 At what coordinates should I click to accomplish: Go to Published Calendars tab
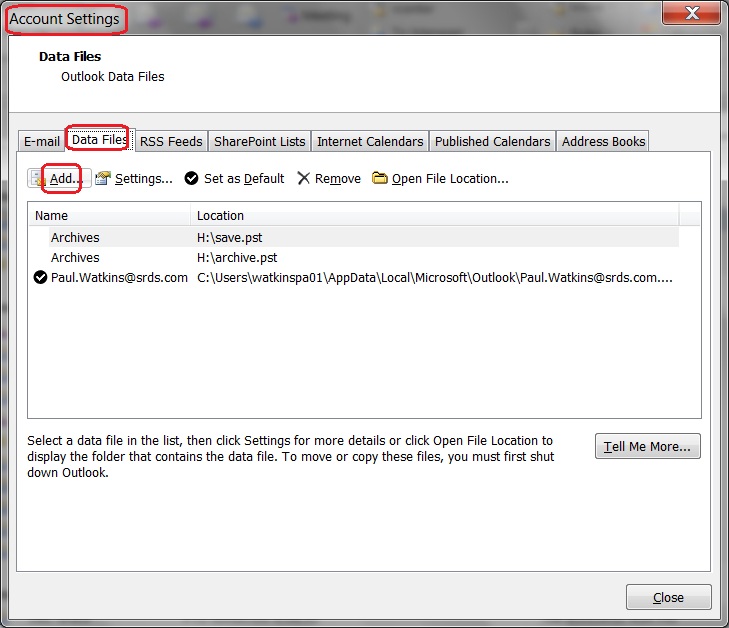(492, 141)
